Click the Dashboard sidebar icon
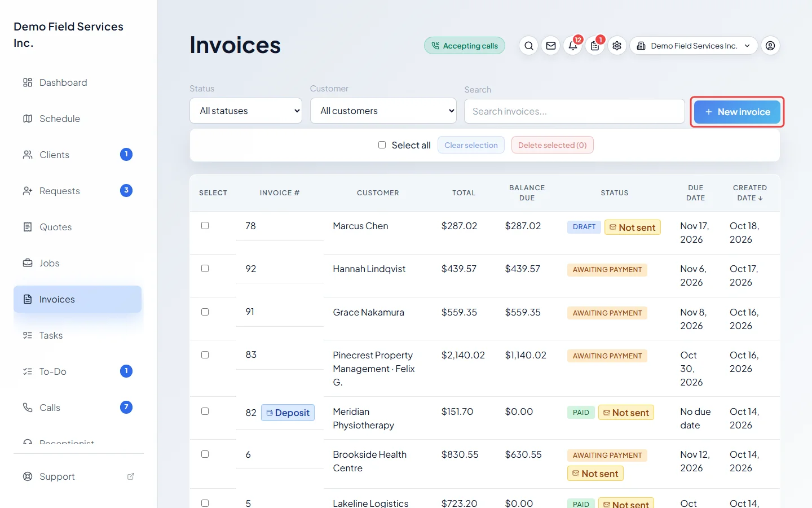 tap(28, 82)
